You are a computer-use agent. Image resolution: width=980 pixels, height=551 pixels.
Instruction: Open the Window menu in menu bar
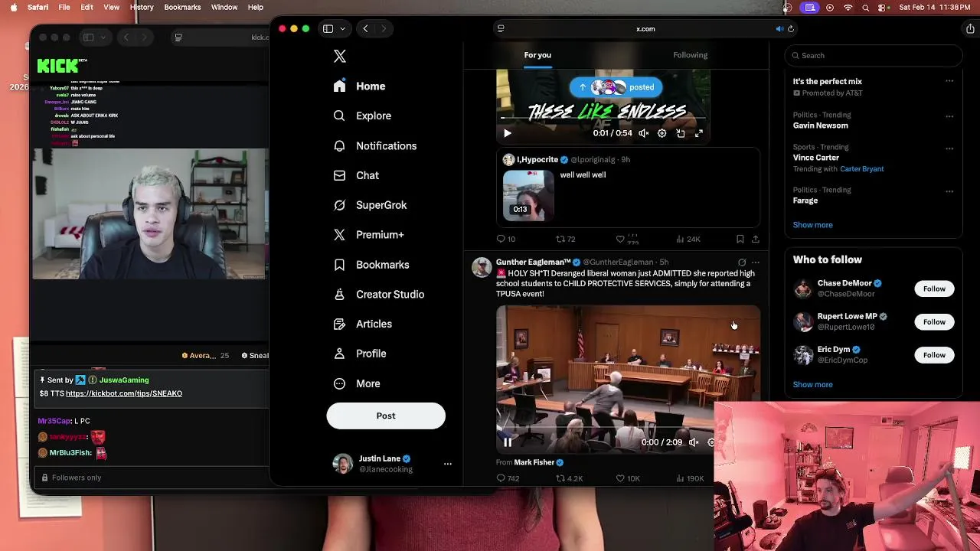click(224, 7)
